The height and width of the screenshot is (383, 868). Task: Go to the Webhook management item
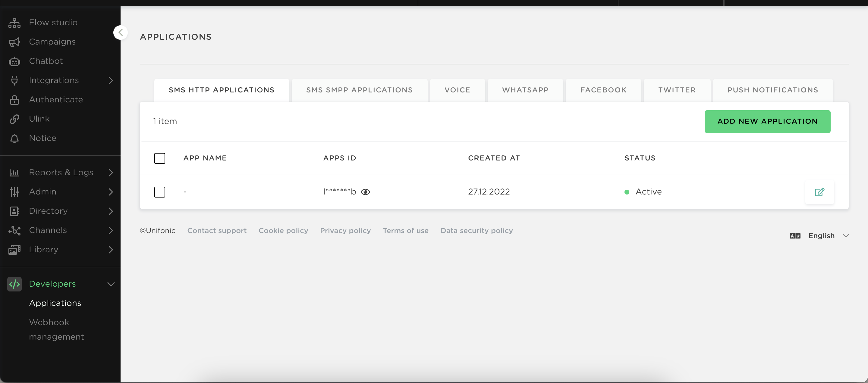tap(56, 329)
